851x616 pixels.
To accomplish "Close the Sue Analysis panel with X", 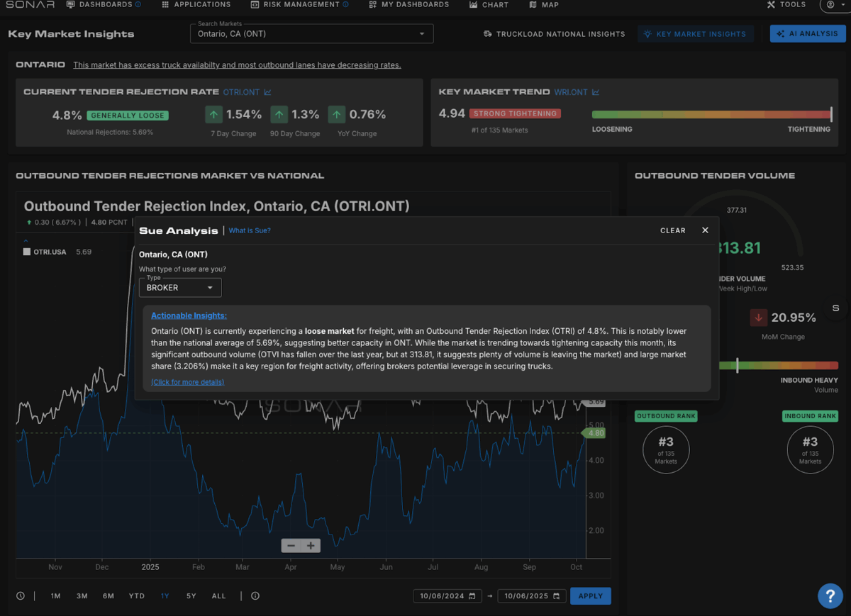I will [x=705, y=230].
